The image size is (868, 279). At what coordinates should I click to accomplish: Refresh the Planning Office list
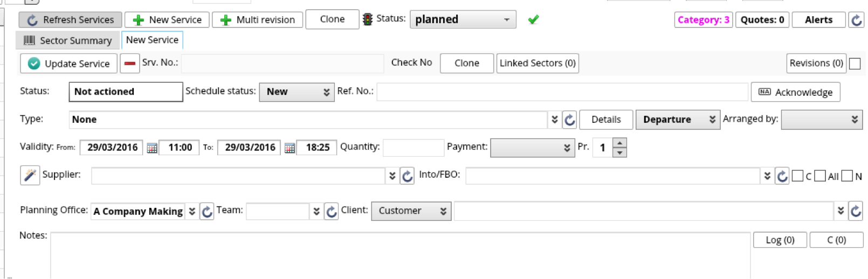pos(207,211)
